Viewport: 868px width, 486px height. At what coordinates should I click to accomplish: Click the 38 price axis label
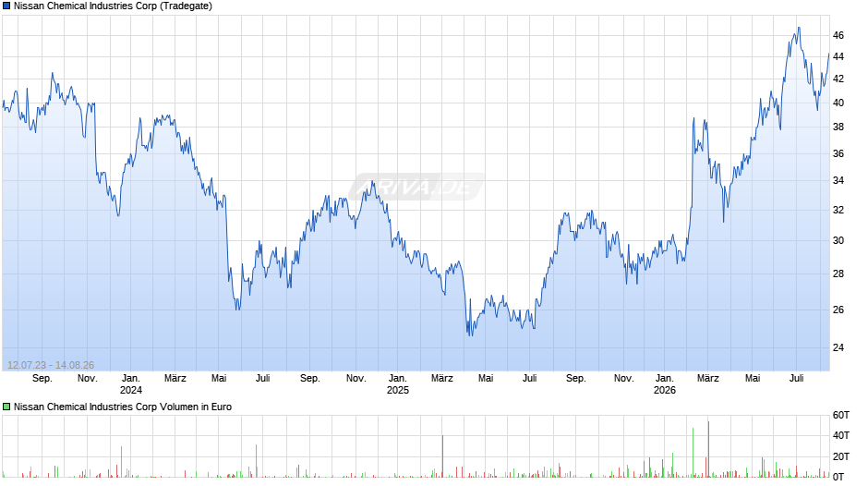click(838, 127)
